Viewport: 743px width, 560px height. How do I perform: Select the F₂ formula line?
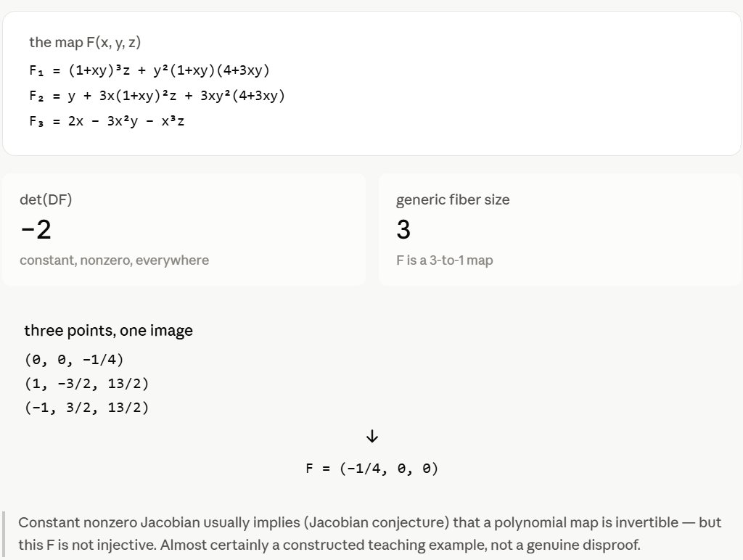click(x=157, y=96)
